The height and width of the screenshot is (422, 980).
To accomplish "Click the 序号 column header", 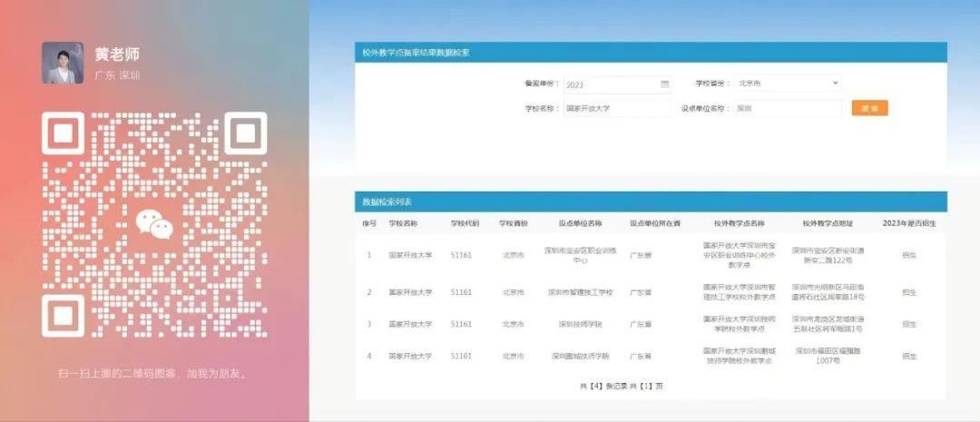I will point(368,223).
